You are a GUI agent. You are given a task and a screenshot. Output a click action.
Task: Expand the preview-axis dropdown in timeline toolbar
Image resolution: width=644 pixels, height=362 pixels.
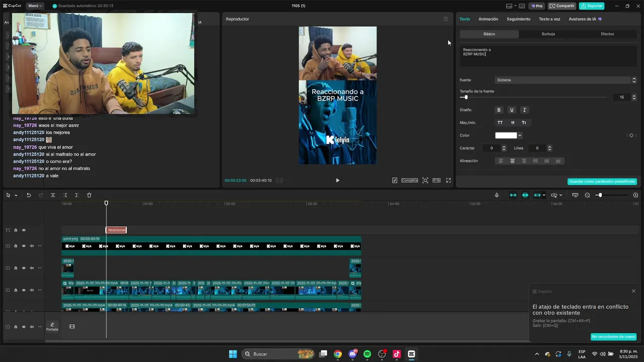click(560, 195)
